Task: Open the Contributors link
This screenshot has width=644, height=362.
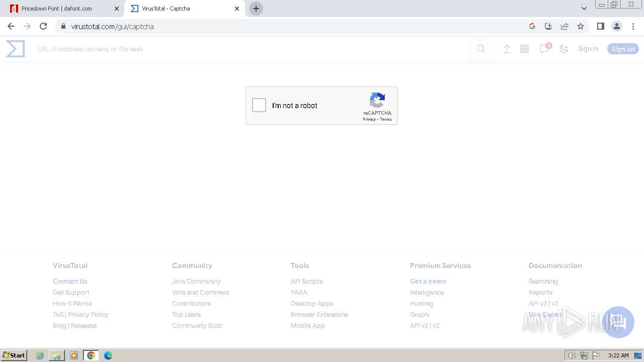Action: (x=191, y=303)
